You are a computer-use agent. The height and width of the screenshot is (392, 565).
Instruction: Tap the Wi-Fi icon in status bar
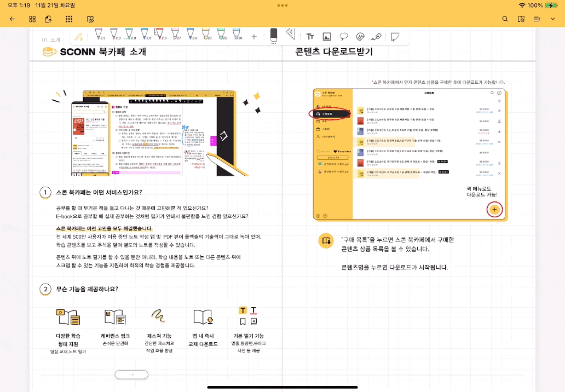[522, 5]
